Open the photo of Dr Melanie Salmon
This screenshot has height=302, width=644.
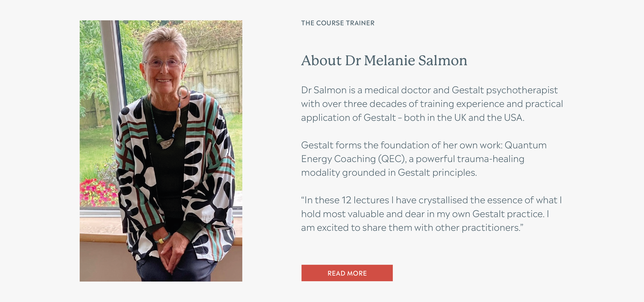coord(161,151)
